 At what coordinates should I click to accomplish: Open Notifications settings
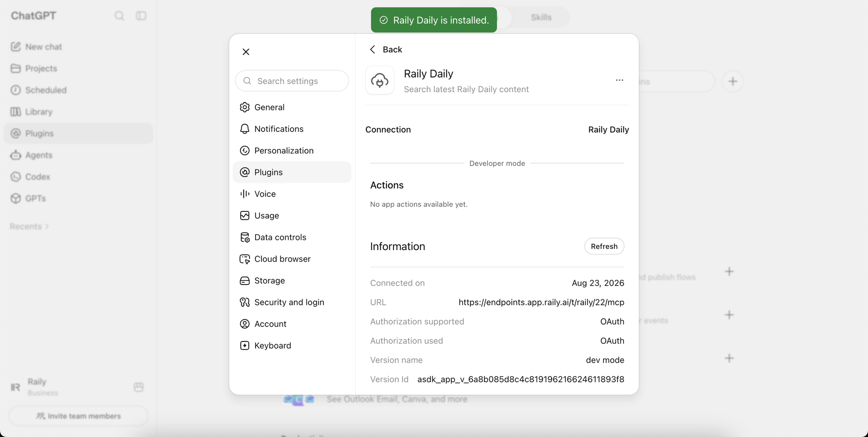pyautogui.click(x=292, y=129)
